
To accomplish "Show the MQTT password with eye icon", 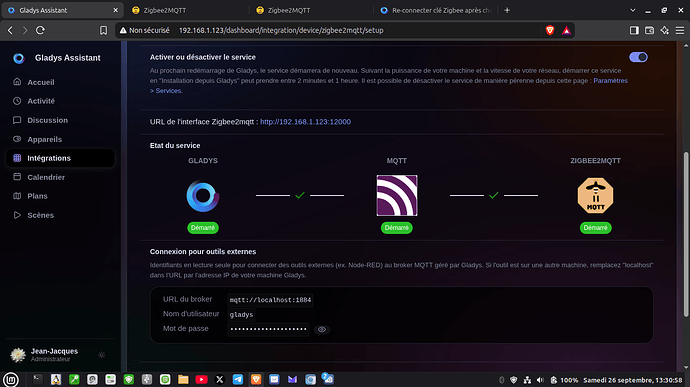I will (322, 329).
